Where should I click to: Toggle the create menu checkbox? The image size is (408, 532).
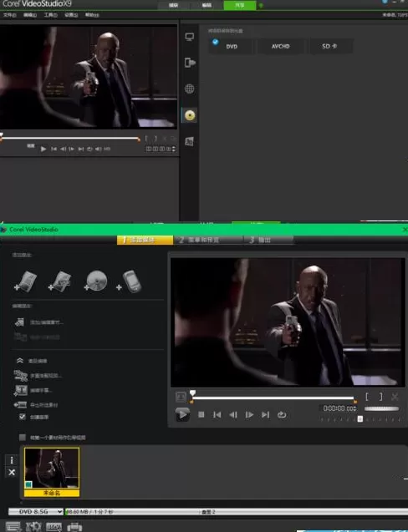pos(23,417)
